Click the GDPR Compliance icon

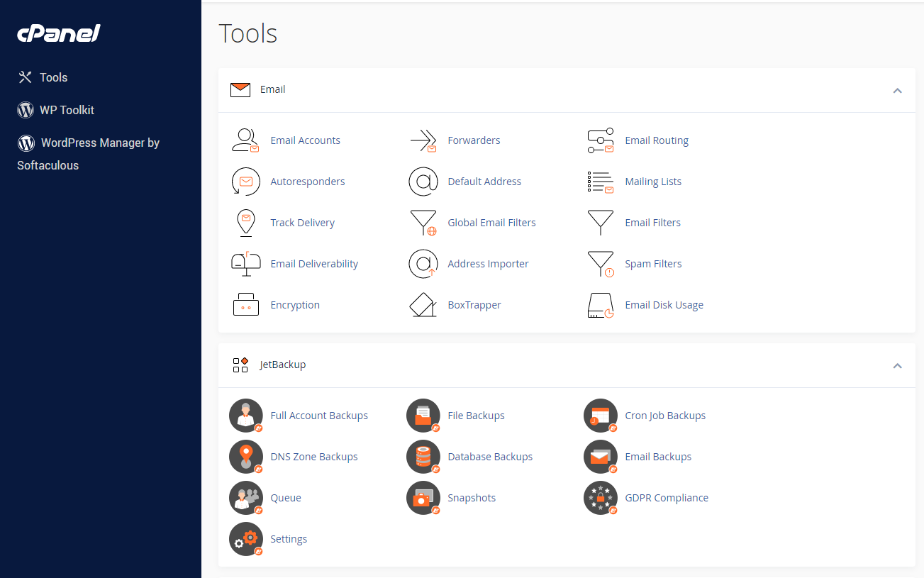601,498
